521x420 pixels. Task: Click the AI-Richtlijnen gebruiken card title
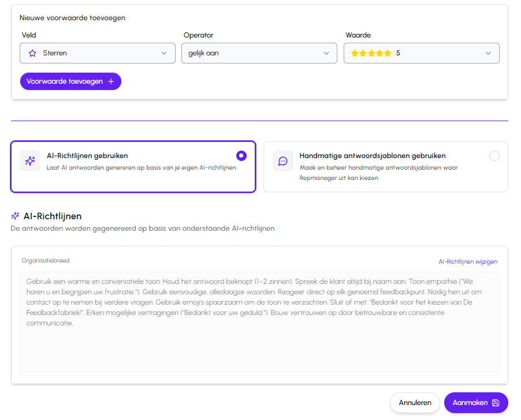point(87,156)
